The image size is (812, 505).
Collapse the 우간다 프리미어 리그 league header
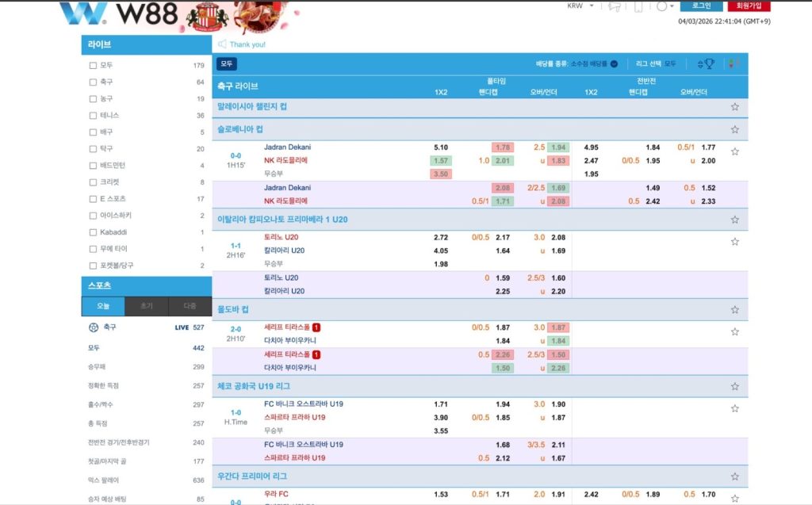coord(480,476)
